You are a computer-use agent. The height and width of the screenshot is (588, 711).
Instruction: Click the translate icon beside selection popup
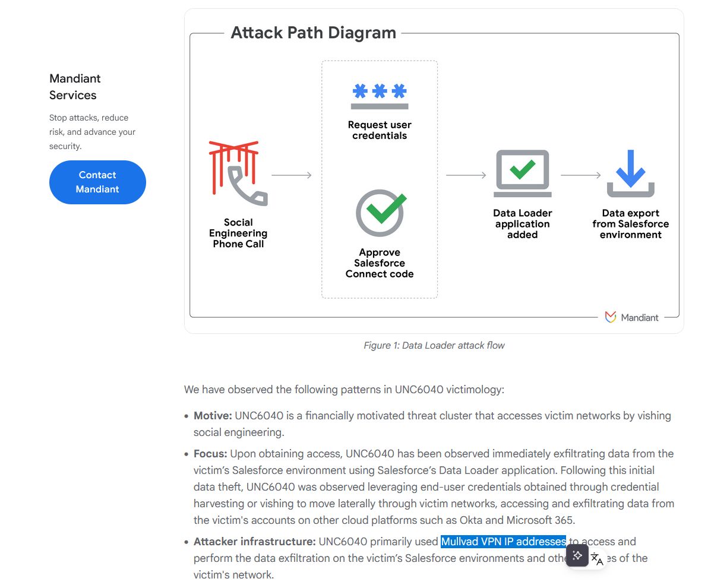point(597,558)
